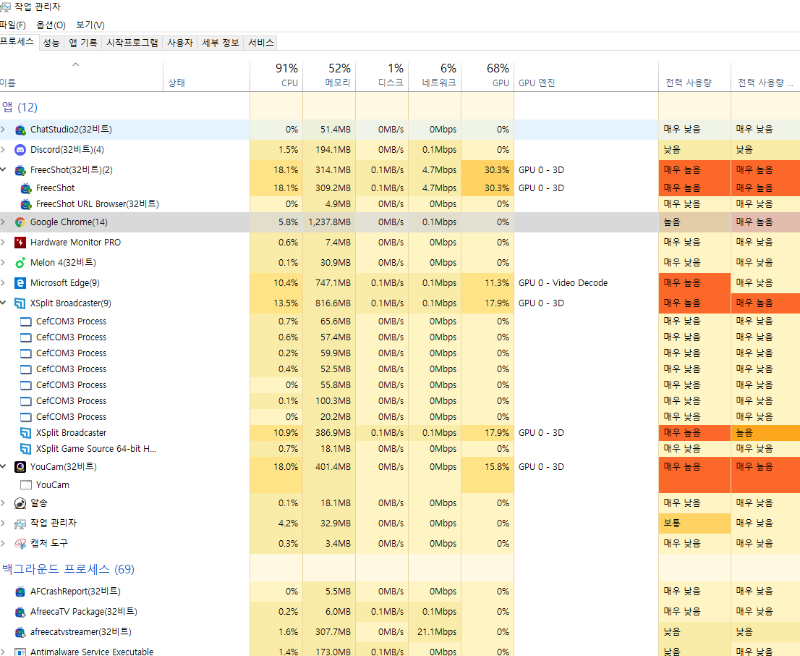Click the 캡처 도구 icon

20,543
